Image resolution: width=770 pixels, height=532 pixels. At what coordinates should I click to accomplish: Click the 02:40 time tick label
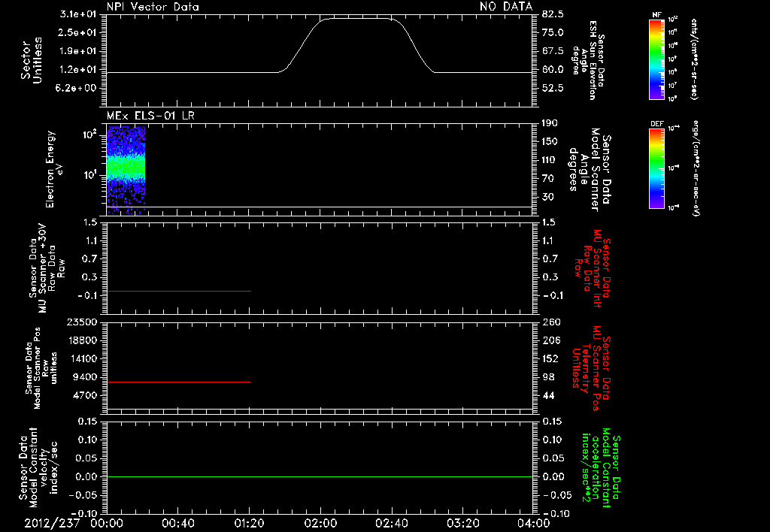pos(391,523)
